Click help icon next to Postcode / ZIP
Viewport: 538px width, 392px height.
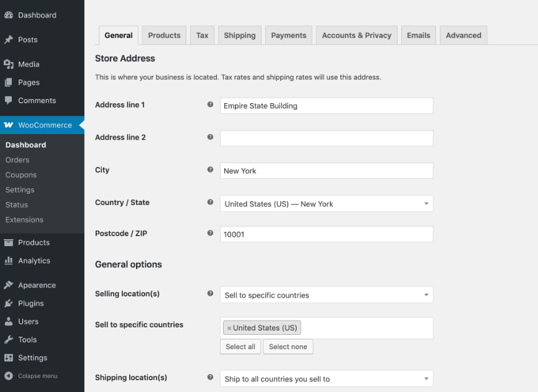click(210, 234)
